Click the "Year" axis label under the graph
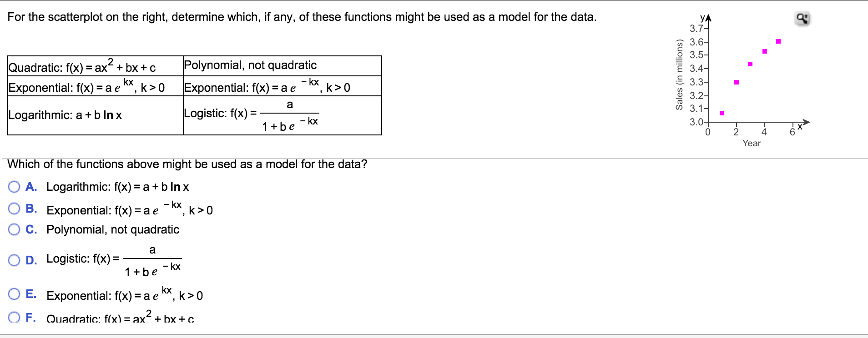The height and width of the screenshot is (338, 868). (x=752, y=143)
